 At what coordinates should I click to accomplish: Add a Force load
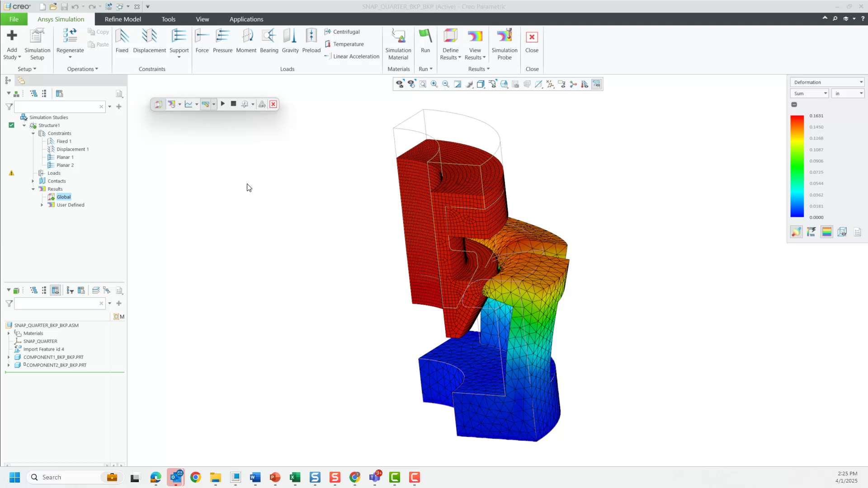[x=202, y=41]
